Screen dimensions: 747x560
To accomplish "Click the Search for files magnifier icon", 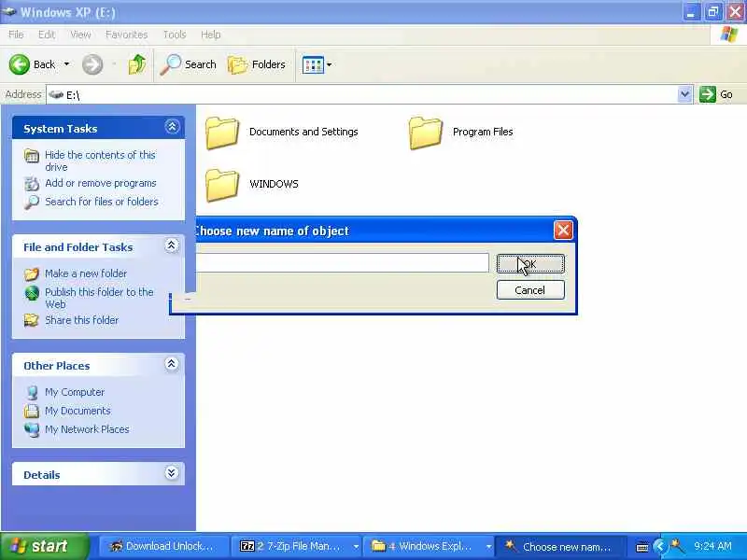I will pyautogui.click(x=32, y=203).
